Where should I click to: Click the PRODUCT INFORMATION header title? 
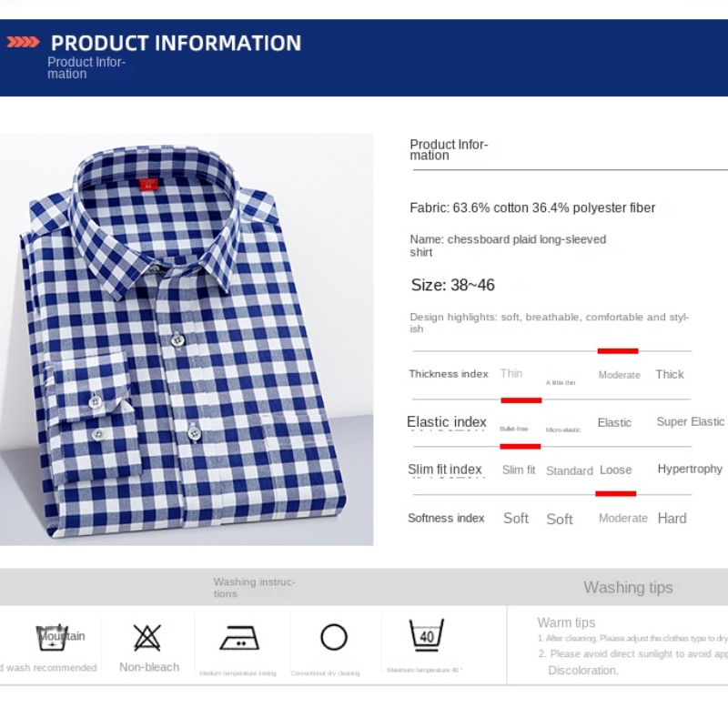(x=176, y=43)
